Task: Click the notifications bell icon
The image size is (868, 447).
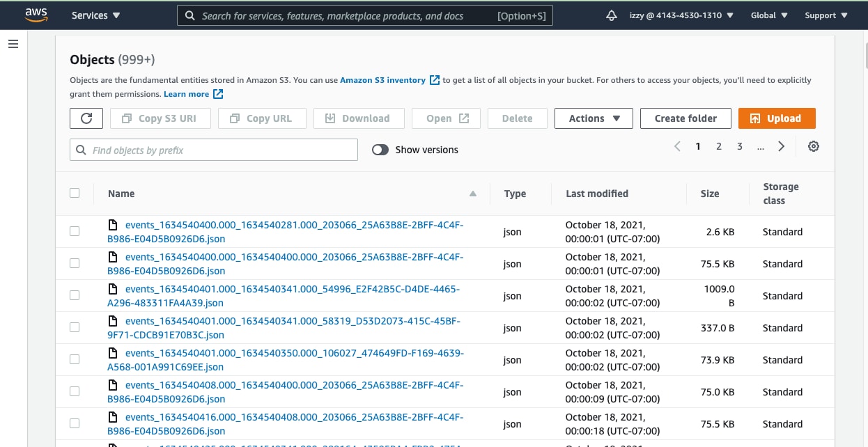Action: pos(612,15)
